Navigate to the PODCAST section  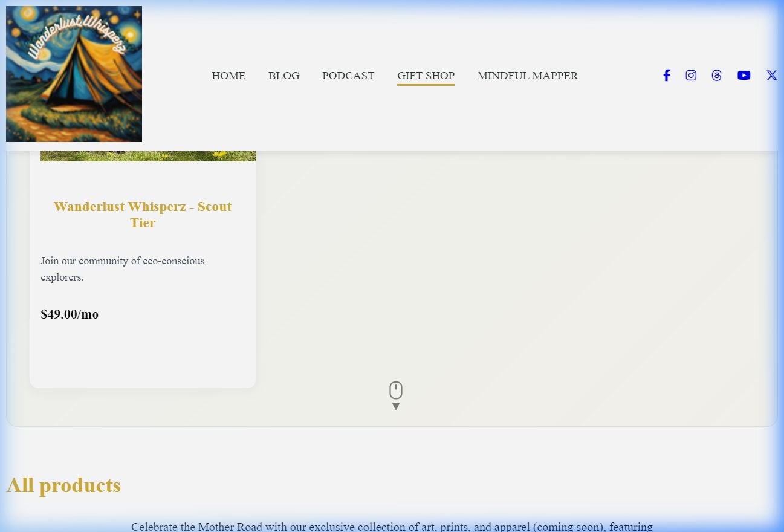point(348,76)
